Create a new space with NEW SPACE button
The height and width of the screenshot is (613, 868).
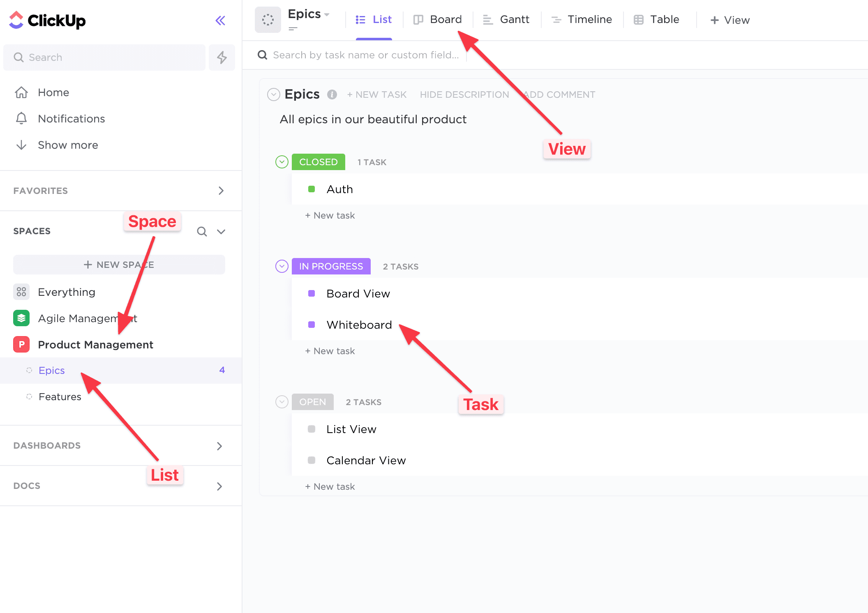(x=119, y=264)
